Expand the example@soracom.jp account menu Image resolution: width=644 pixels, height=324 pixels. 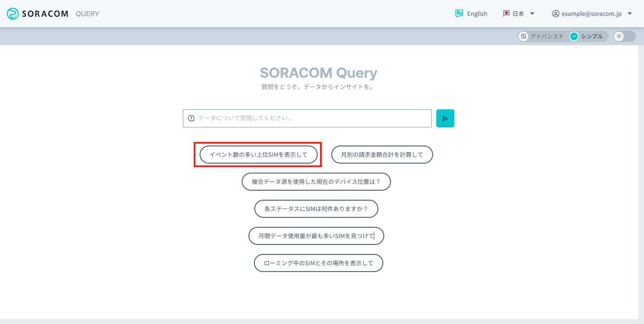point(592,14)
